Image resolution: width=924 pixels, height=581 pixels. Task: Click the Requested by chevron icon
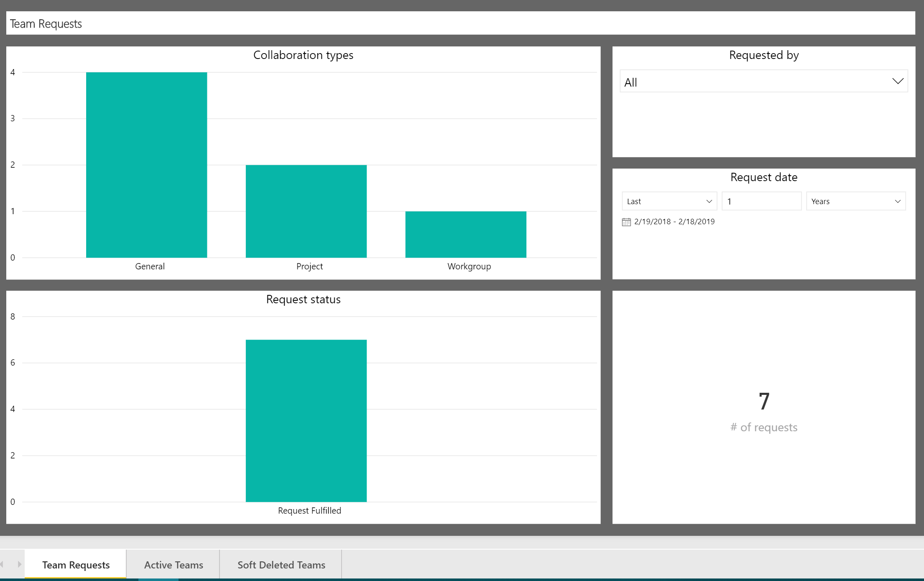click(x=897, y=81)
